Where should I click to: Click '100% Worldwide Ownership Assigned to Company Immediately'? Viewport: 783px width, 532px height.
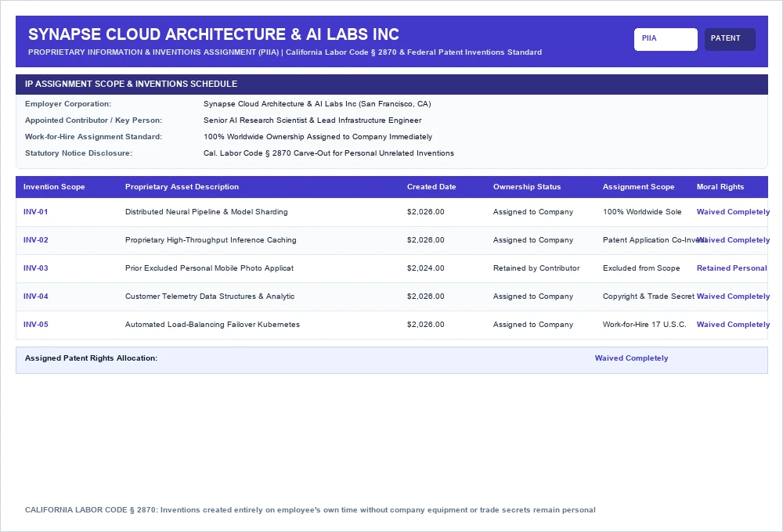click(x=318, y=137)
